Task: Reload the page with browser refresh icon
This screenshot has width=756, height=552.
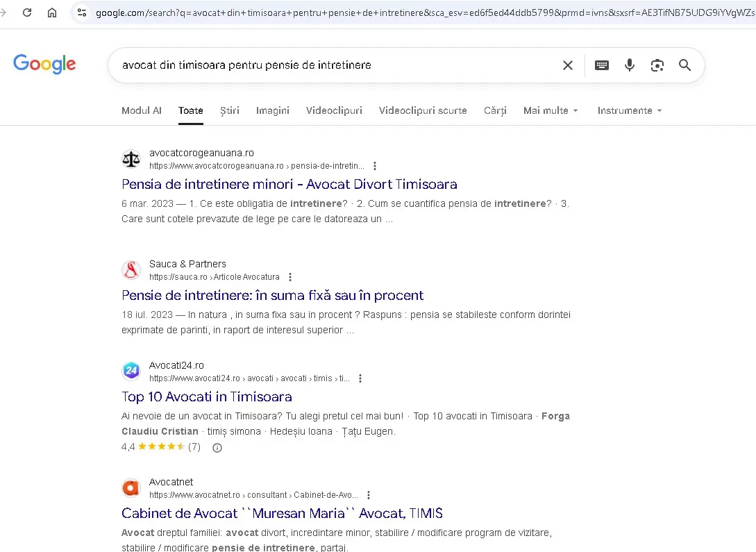Action: pyautogui.click(x=27, y=12)
